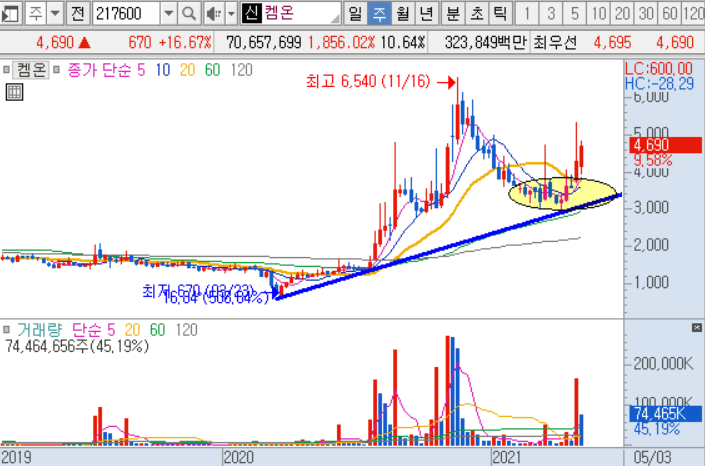
Task: Select the 20 interval button
Action: [622, 13]
